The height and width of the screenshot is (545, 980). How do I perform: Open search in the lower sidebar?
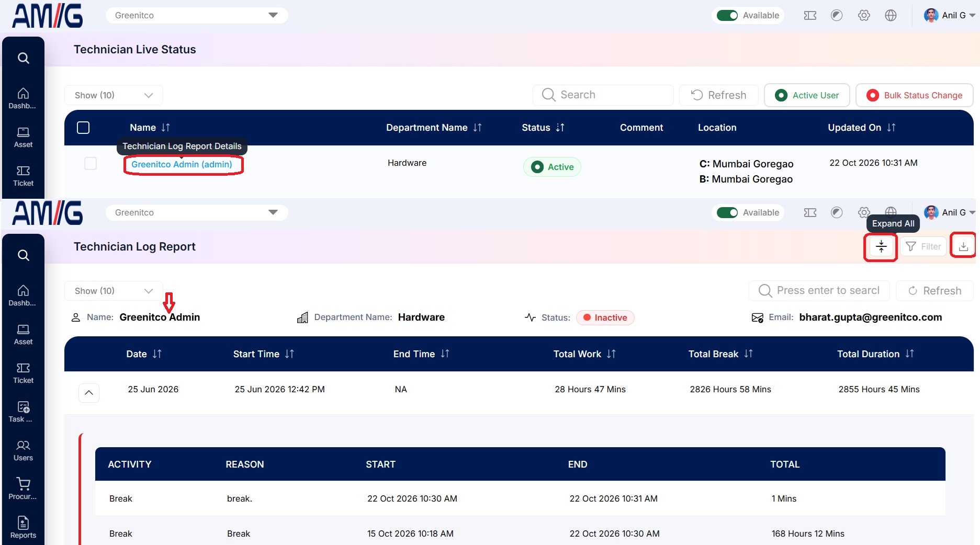pyautogui.click(x=23, y=255)
